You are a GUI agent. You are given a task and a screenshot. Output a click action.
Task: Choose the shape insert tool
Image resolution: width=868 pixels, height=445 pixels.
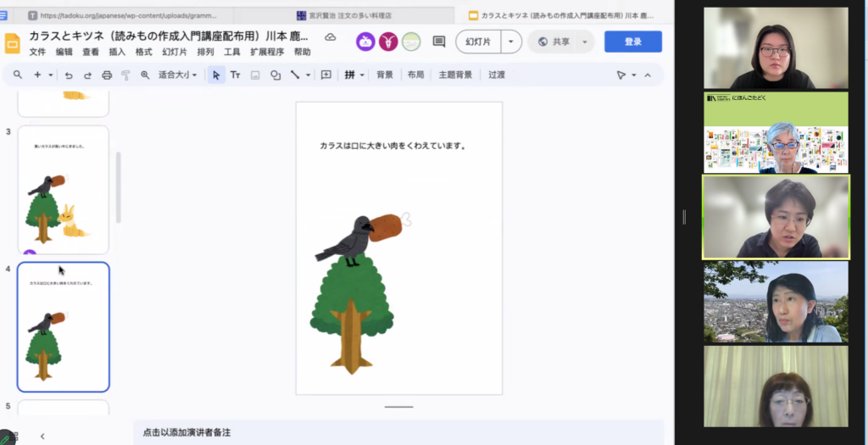[275, 75]
